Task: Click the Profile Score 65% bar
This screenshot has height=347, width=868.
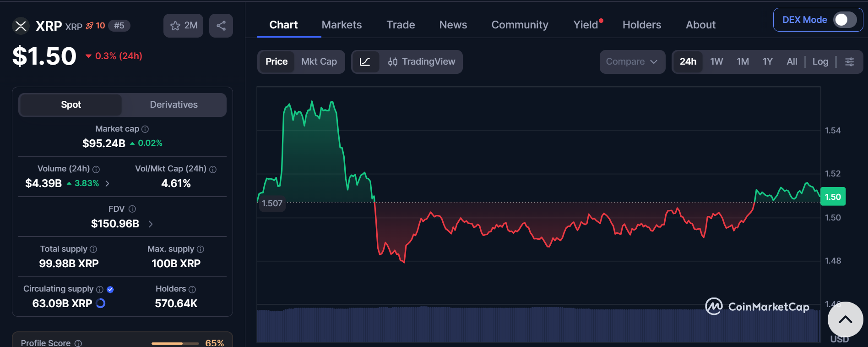Action: (175, 343)
